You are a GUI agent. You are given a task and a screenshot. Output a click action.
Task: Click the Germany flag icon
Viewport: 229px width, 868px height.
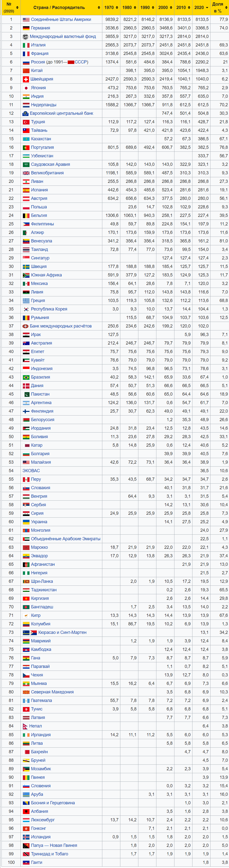[x=26, y=28]
